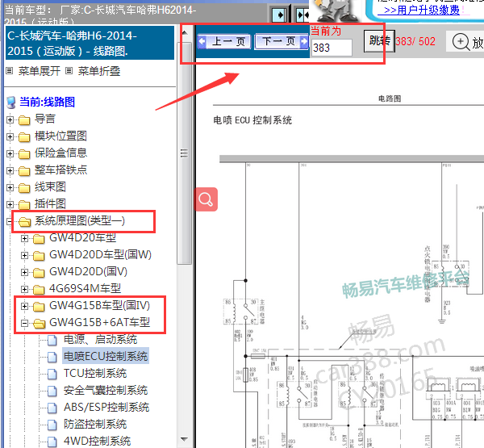Click the previous page button 上一页
The image size is (484, 448).
click(224, 41)
